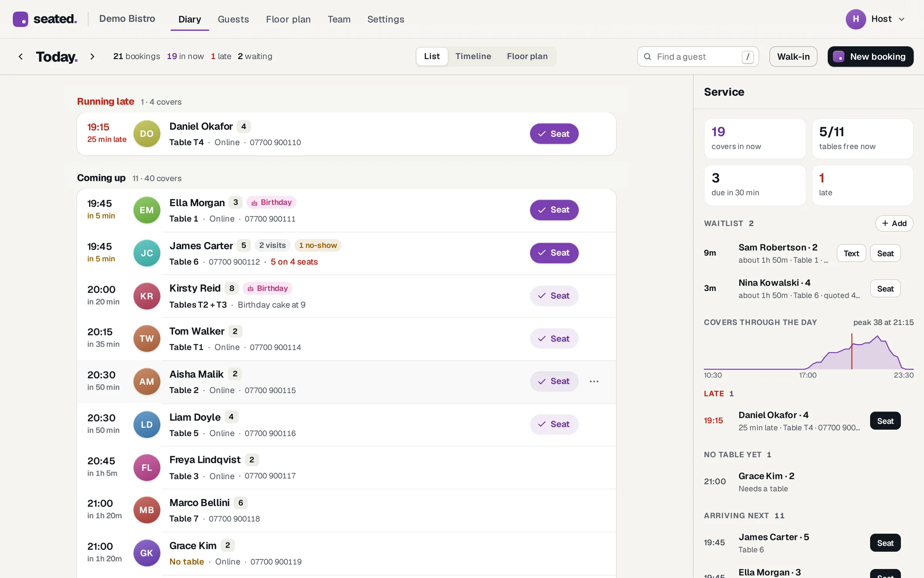Seat Nina Kowalski from waitlist

click(x=885, y=289)
